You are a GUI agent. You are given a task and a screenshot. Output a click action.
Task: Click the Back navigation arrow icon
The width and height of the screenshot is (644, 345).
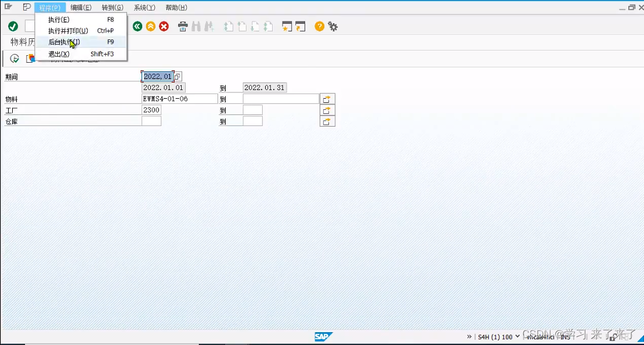[138, 26]
